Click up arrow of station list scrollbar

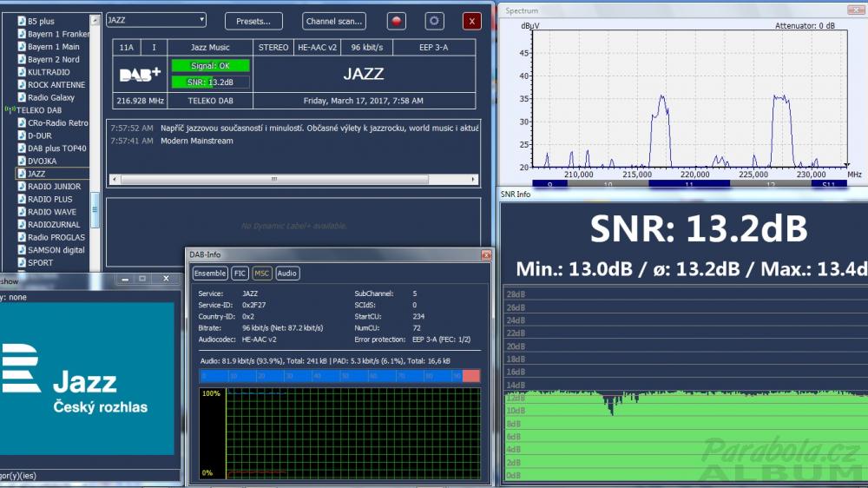tap(95, 21)
